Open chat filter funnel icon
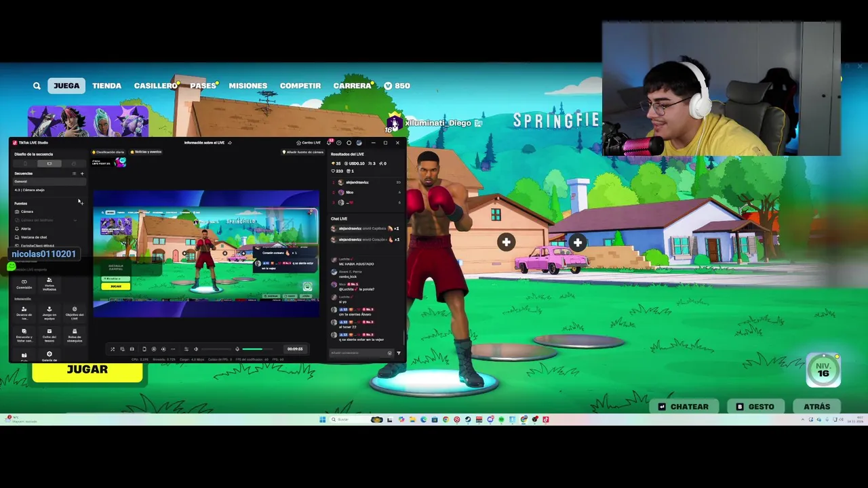The height and width of the screenshot is (488, 868). [399, 353]
